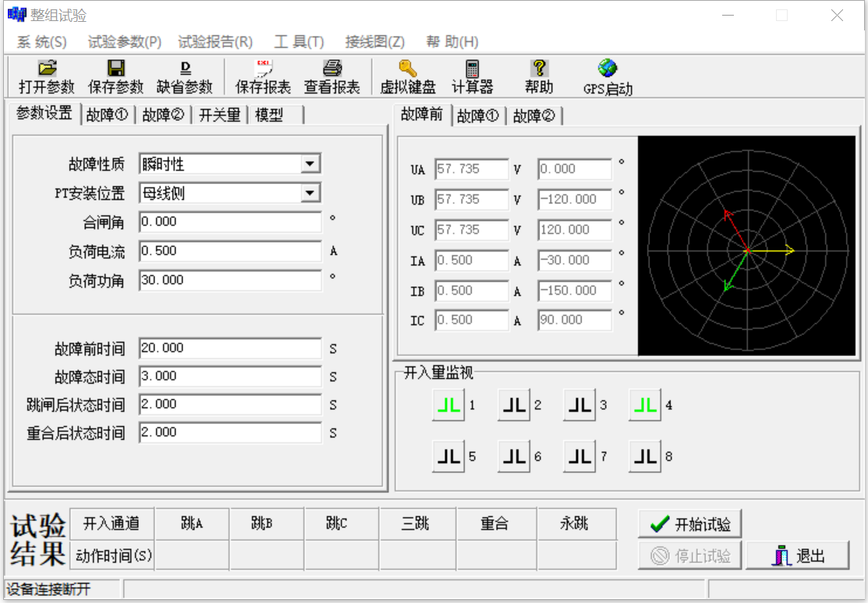Click the 负荷电流 input field
868x603 pixels.
coord(230,251)
